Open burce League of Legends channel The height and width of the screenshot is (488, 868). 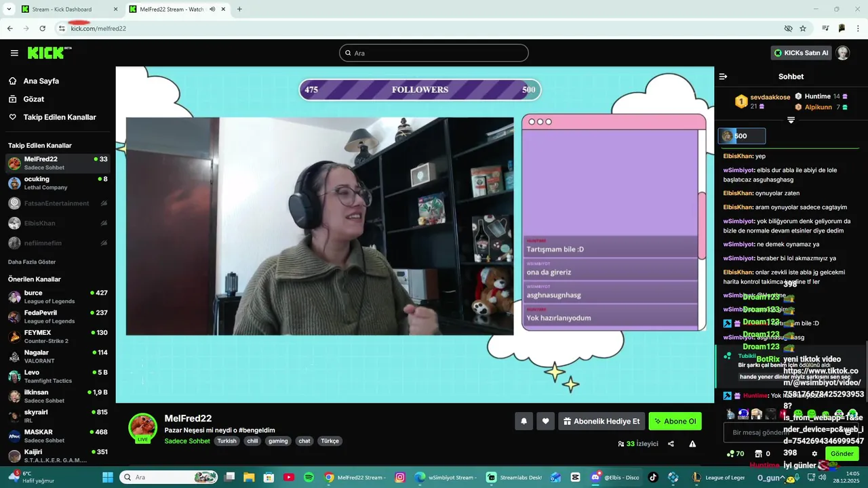pos(58,297)
